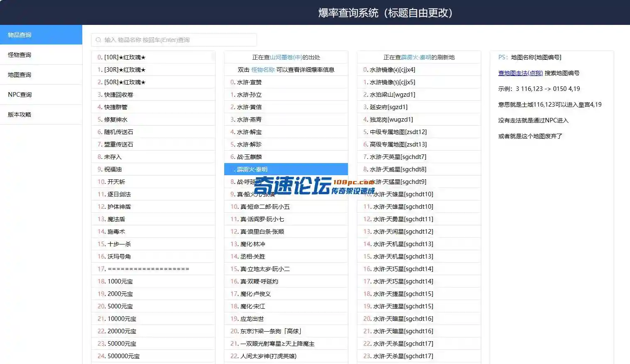Focus the item name search field

(174, 40)
